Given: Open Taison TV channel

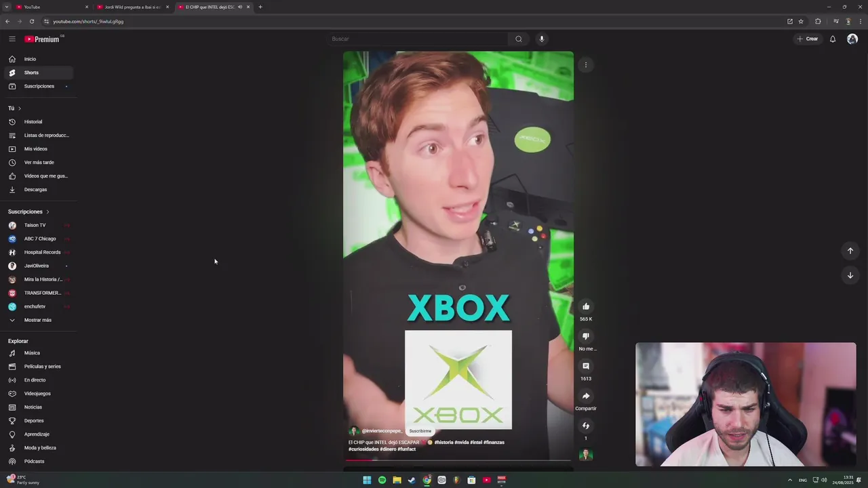Looking at the screenshot, I should coord(39,225).
